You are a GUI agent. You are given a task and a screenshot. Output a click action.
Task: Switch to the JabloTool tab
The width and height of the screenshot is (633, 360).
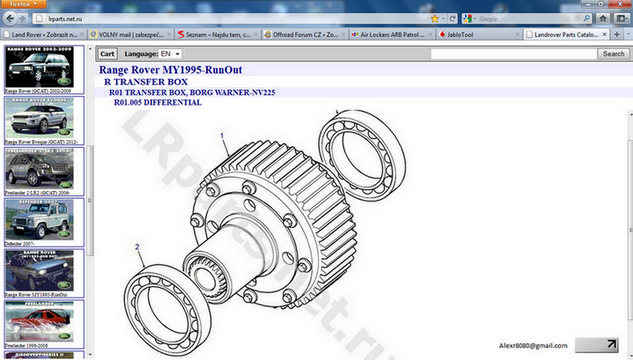coord(479,35)
